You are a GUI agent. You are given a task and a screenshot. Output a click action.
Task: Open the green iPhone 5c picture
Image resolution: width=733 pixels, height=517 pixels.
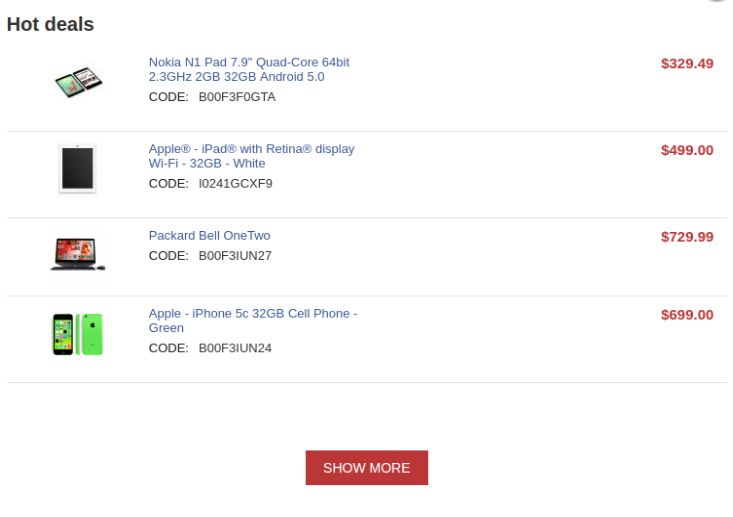77,334
